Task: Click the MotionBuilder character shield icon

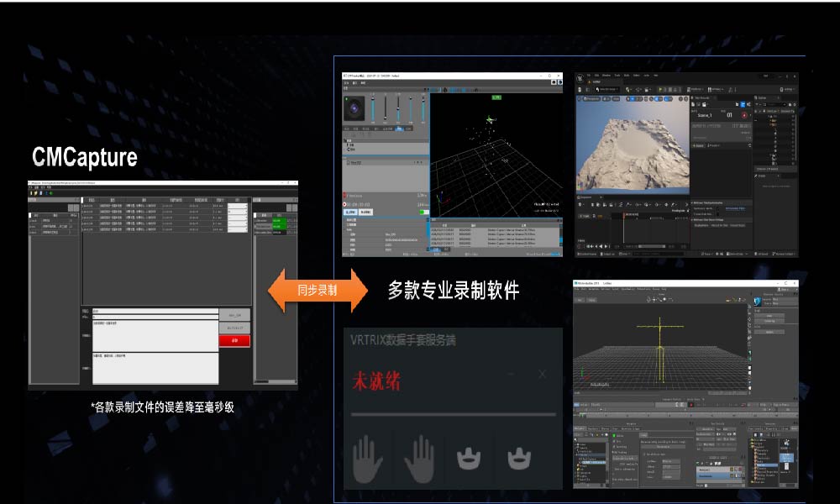Action: click(756, 302)
